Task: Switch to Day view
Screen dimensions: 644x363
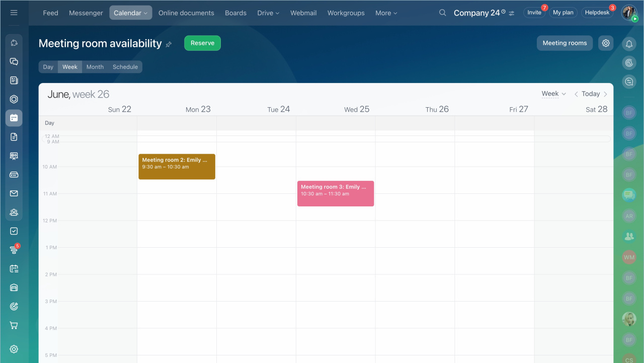Action: tap(48, 67)
